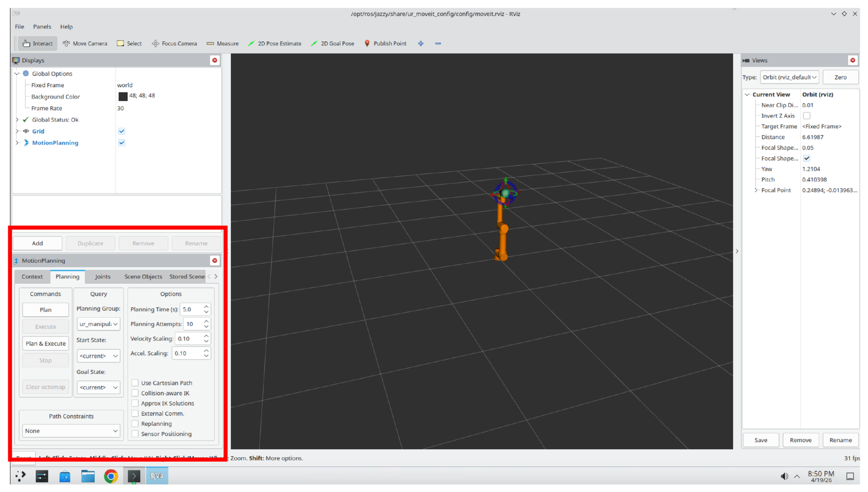
Task: Launch Chrome from the taskbar
Action: pos(111,475)
